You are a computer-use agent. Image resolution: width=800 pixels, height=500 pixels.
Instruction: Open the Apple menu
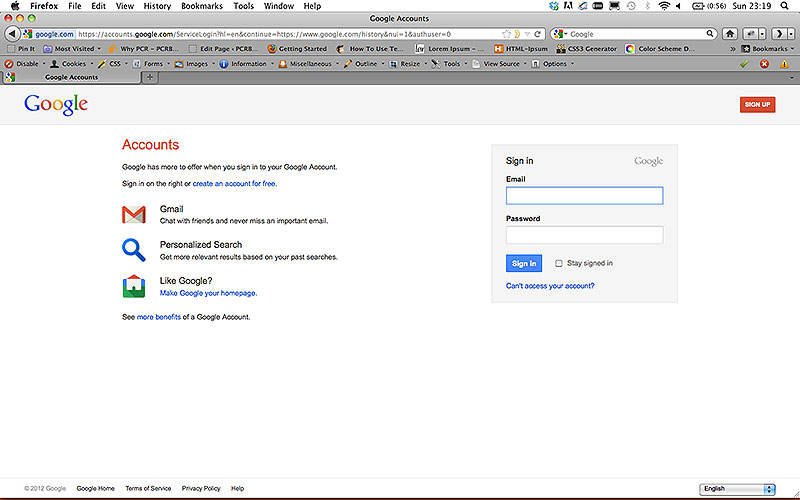point(15,6)
